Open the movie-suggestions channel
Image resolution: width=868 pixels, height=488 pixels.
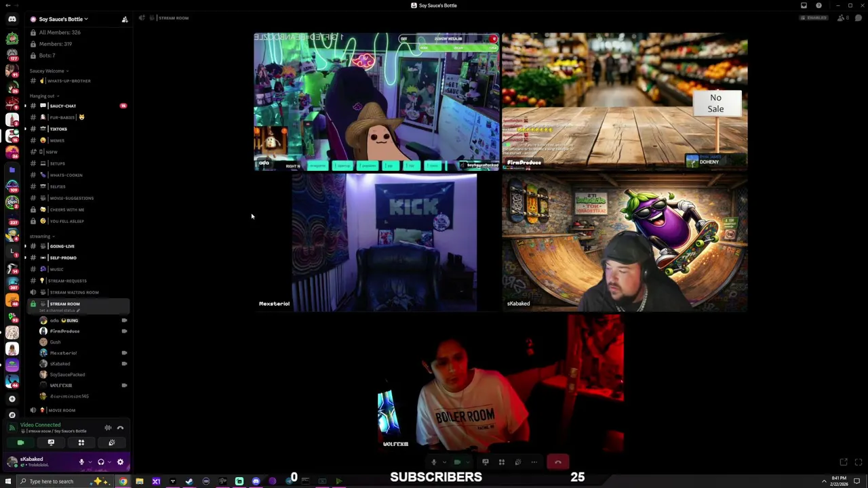[78, 198]
